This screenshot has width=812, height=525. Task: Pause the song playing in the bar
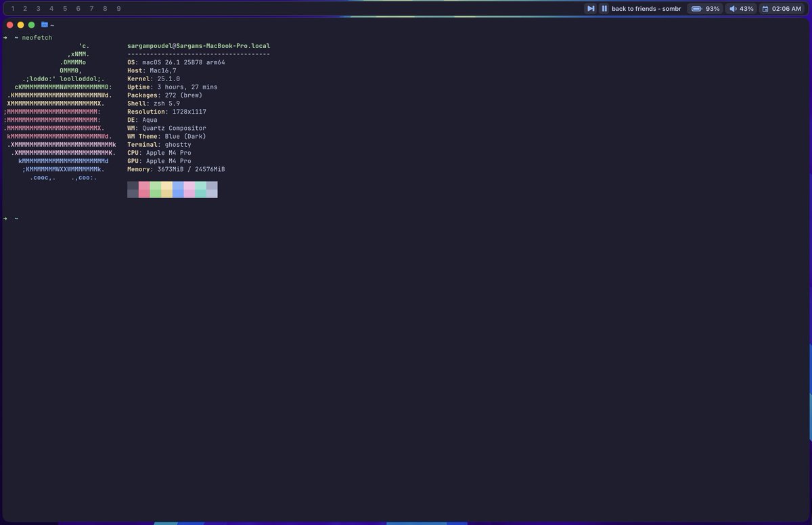[x=604, y=9]
